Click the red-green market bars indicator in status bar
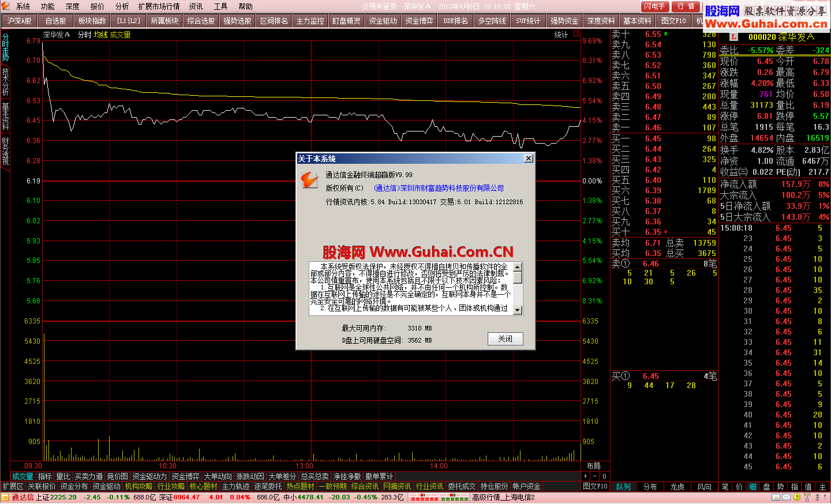This screenshot has height=504, width=831. click(439, 497)
